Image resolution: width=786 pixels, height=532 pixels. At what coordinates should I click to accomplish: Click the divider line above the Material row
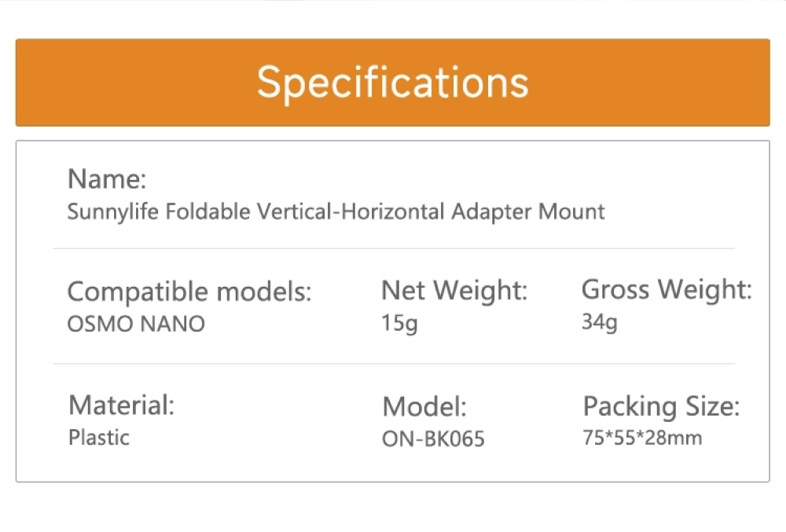[x=393, y=364]
